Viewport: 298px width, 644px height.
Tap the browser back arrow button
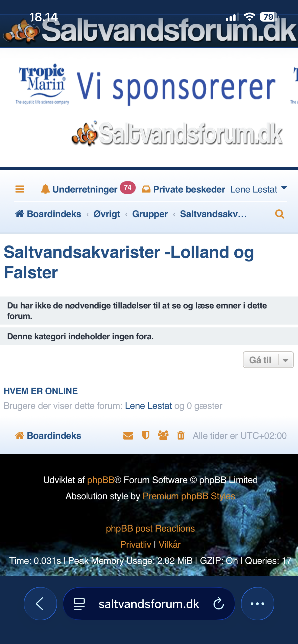(x=40, y=604)
